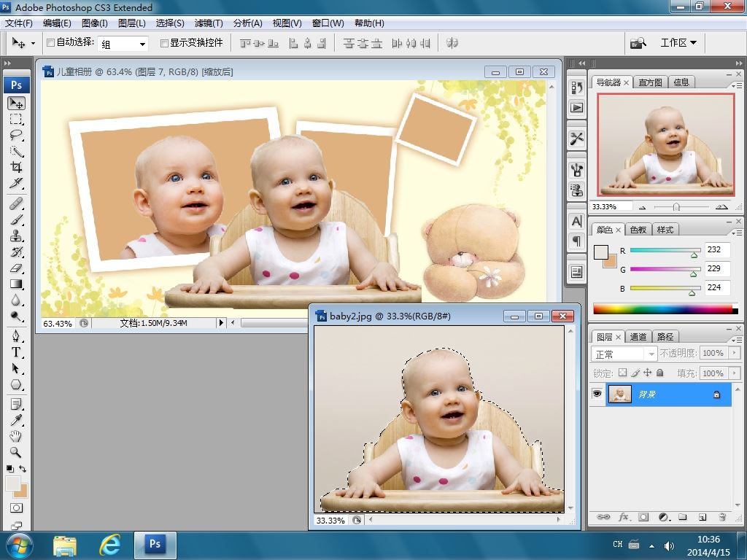Expand the 工作区 workspace dropdown
This screenshot has width=747, height=560.
(x=678, y=43)
